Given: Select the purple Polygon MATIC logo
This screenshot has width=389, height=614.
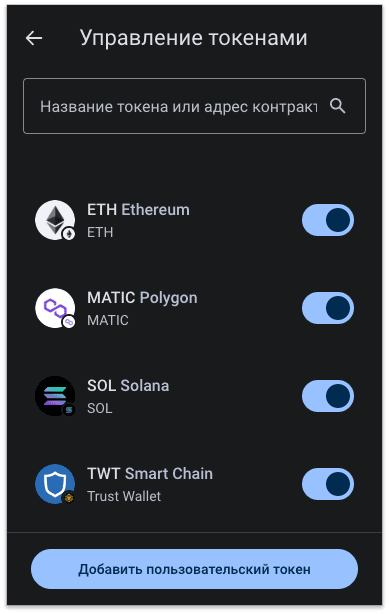Looking at the screenshot, I should (x=54, y=308).
